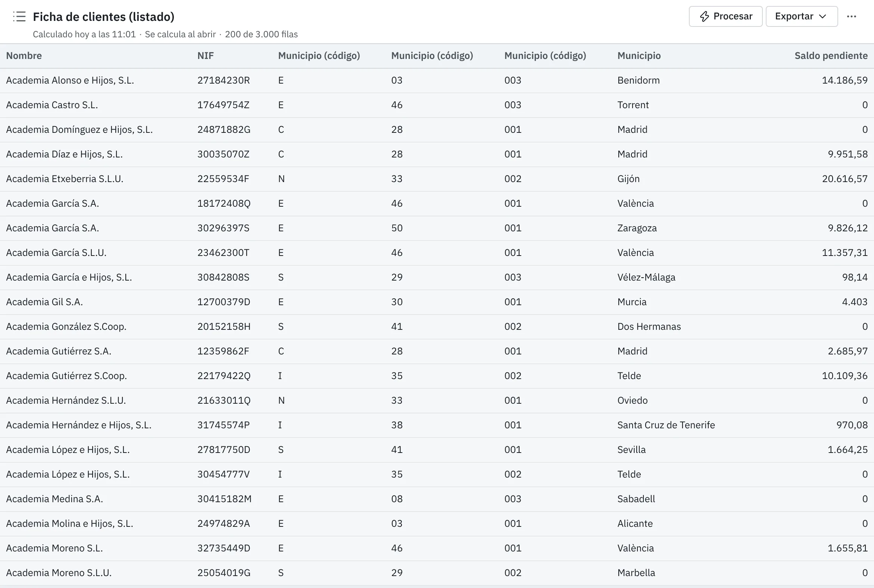Click Santa Cruz de Tenerife cell
The height and width of the screenshot is (588, 874).
[666, 425]
